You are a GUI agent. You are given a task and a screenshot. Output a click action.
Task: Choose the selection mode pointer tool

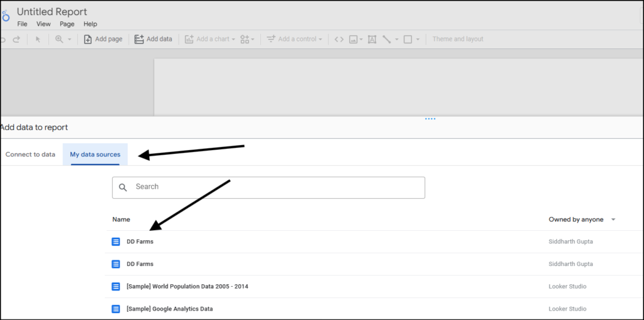click(x=38, y=40)
